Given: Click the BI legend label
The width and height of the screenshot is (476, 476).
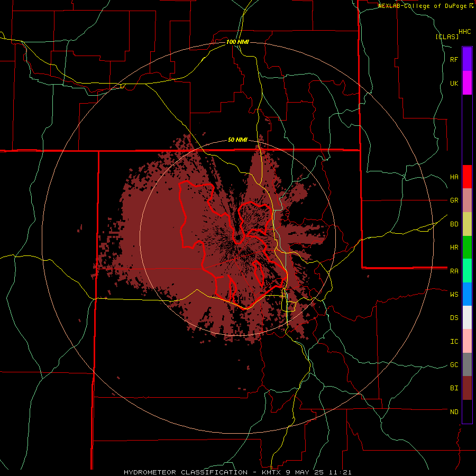Looking at the screenshot, I should (454, 388).
